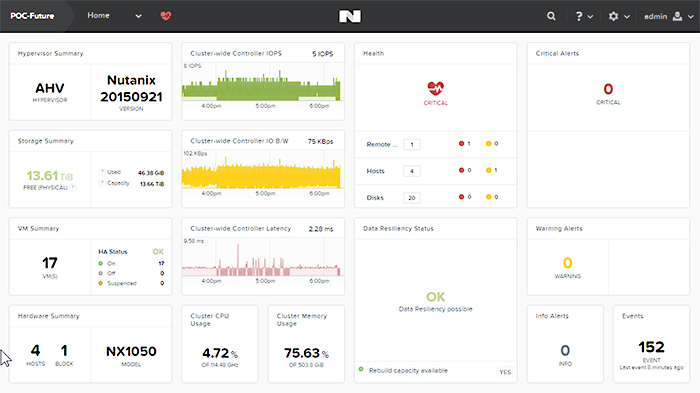
Task: Click the POC-Future cluster name
Action: (x=32, y=16)
